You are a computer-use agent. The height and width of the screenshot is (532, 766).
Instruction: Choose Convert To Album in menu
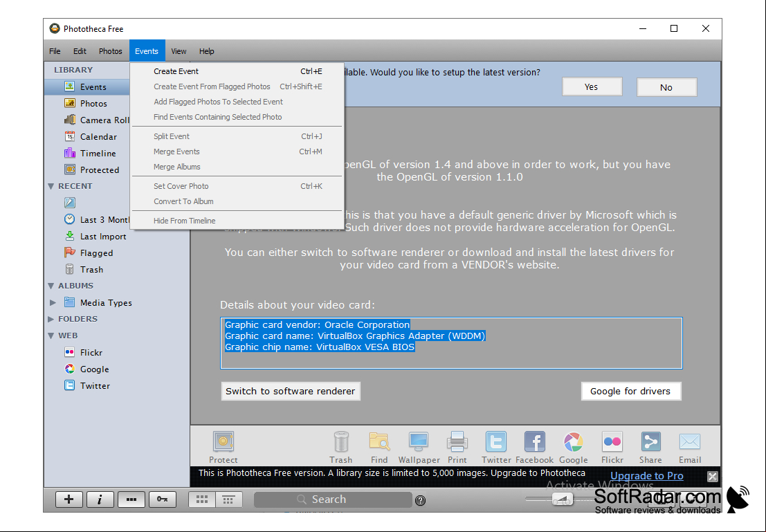click(237, 201)
